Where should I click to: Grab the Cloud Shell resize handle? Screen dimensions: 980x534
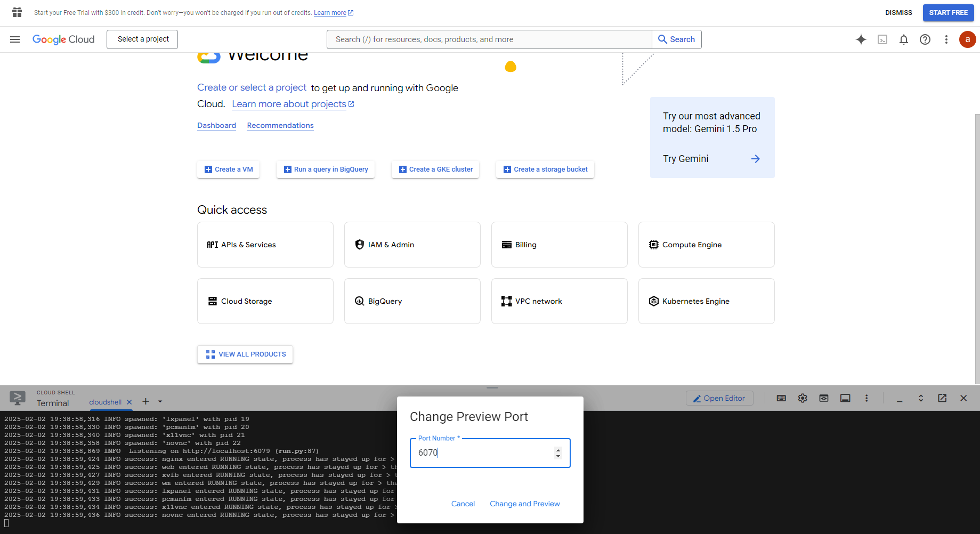pyautogui.click(x=492, y=387)
